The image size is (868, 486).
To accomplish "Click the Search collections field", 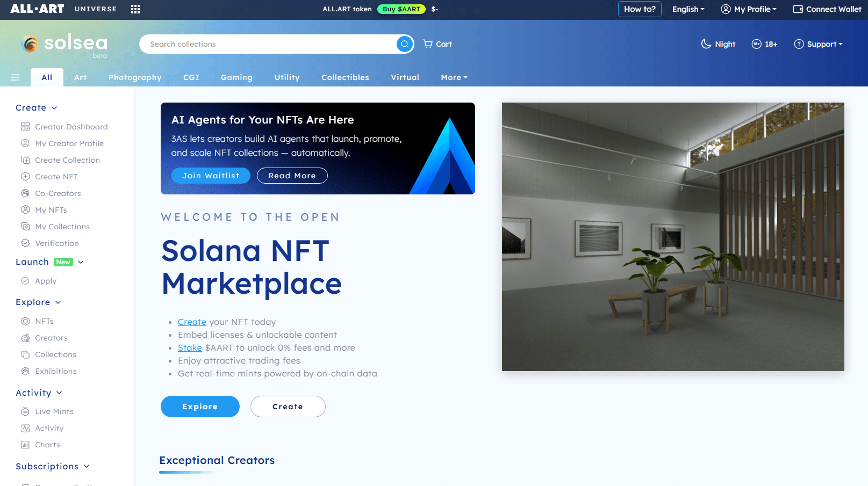I will (x=269, y=44).
